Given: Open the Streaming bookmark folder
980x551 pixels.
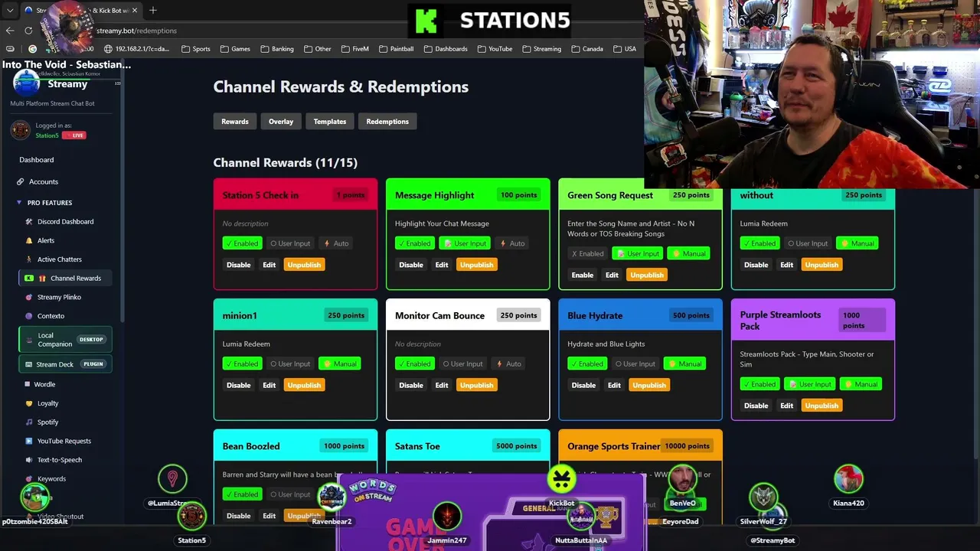Looking at the screenshot, I should [x=542, y=49].
